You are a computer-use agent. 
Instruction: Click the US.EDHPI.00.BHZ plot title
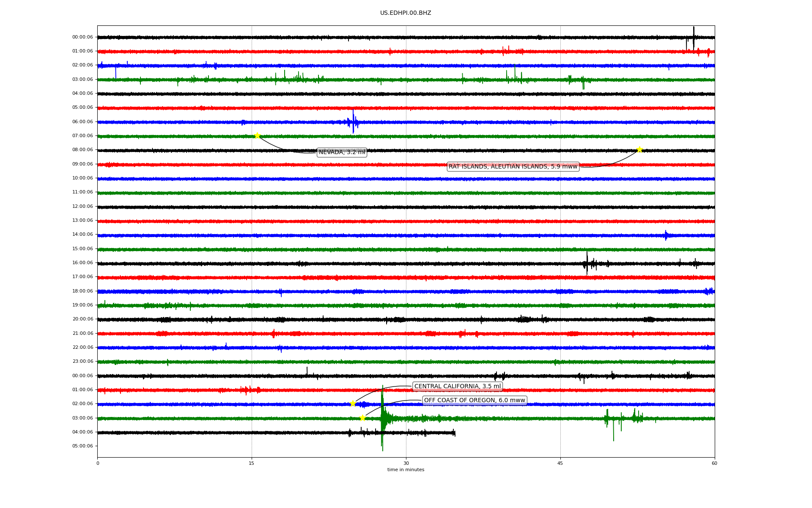[405, 13]
